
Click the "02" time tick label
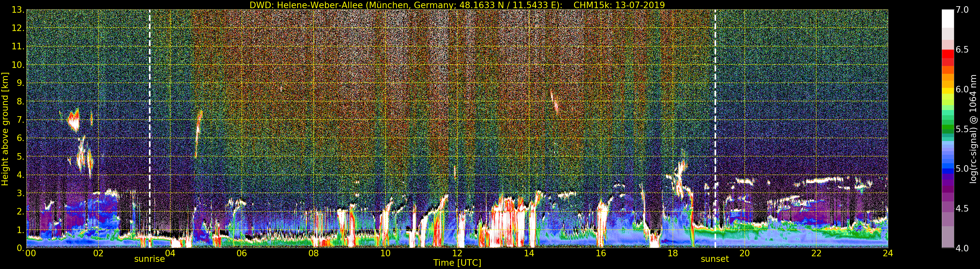(98, 253)
